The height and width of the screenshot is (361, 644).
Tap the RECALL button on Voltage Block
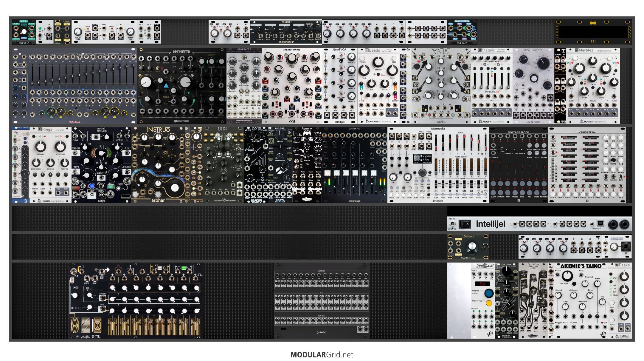pos(544,153)
